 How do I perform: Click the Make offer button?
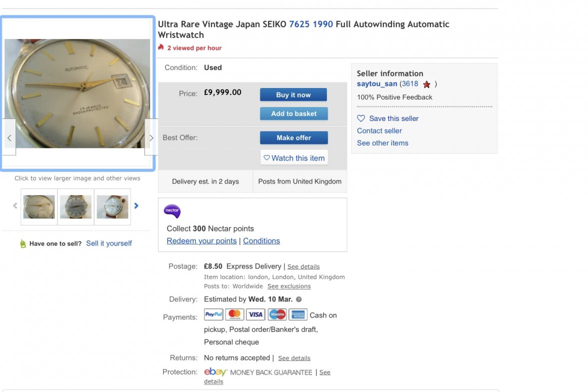click(293, 138)
